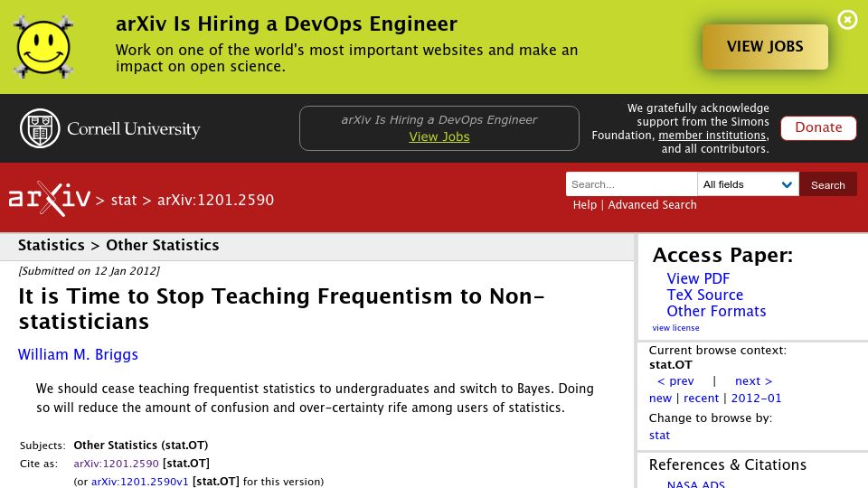
Task: Click the References & Citations heading
Action: 727,465
